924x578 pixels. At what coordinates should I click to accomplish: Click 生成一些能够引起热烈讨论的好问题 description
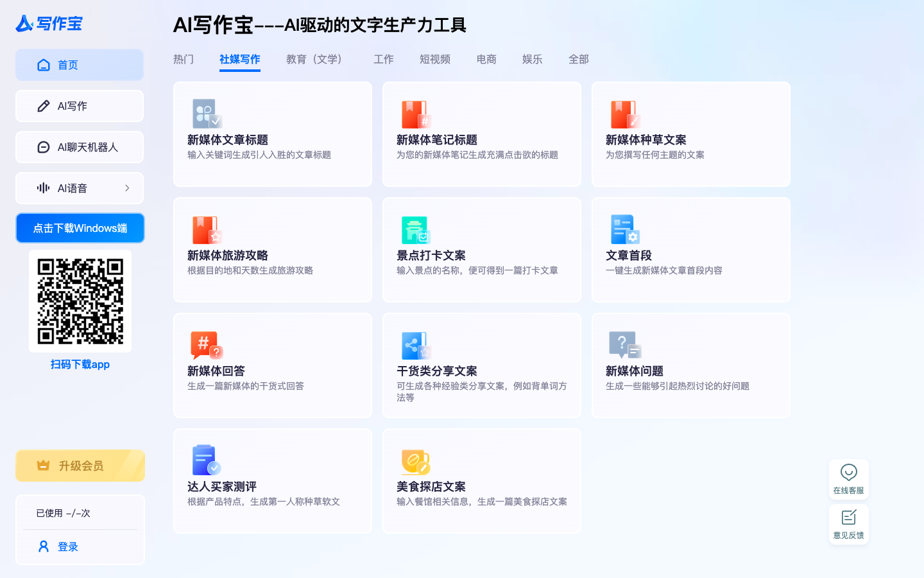point(678,386)
